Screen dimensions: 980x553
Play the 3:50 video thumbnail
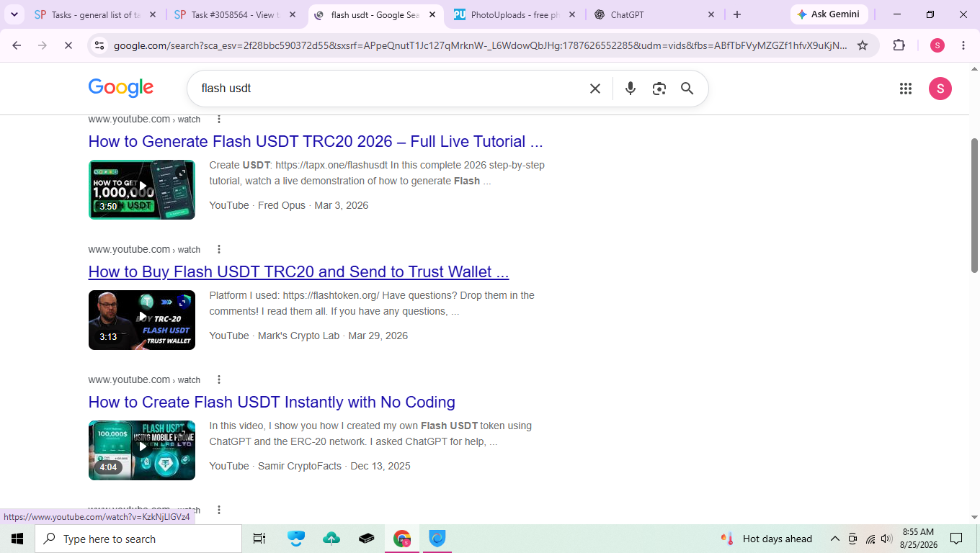click(x=142, y=189)
